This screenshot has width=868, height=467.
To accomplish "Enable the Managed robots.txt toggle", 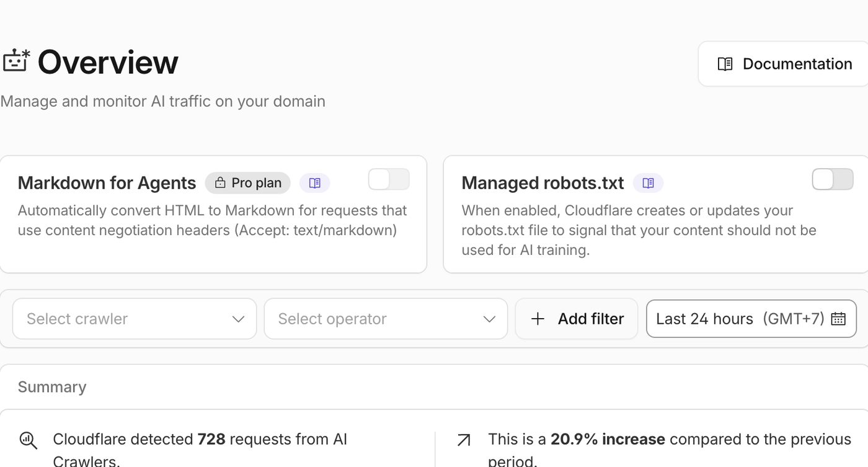I will click(x=833, y=180).
